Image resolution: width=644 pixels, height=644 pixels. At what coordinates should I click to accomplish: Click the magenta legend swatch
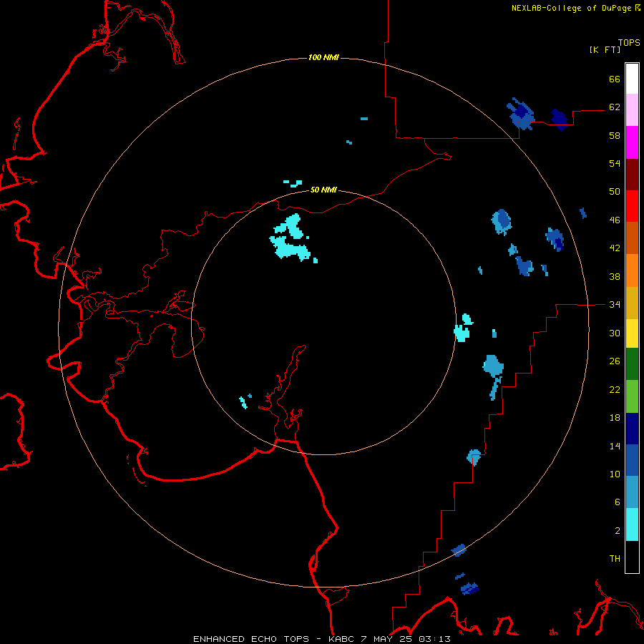[632, 142]
